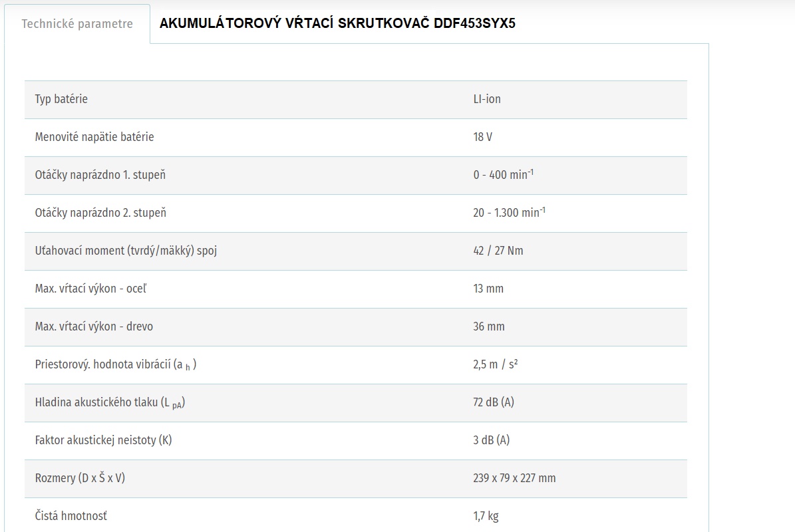Click the LI-ion battery type value
Screen dimensions: 795x532
487,99
